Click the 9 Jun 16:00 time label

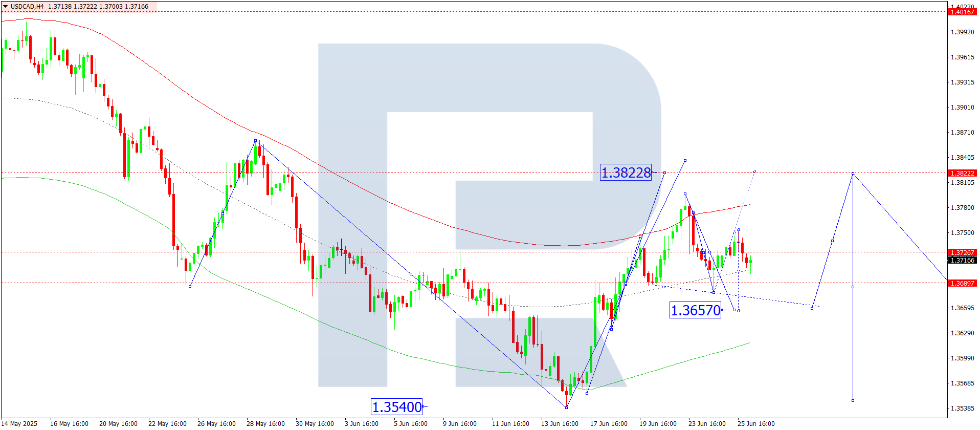[460, 423]
